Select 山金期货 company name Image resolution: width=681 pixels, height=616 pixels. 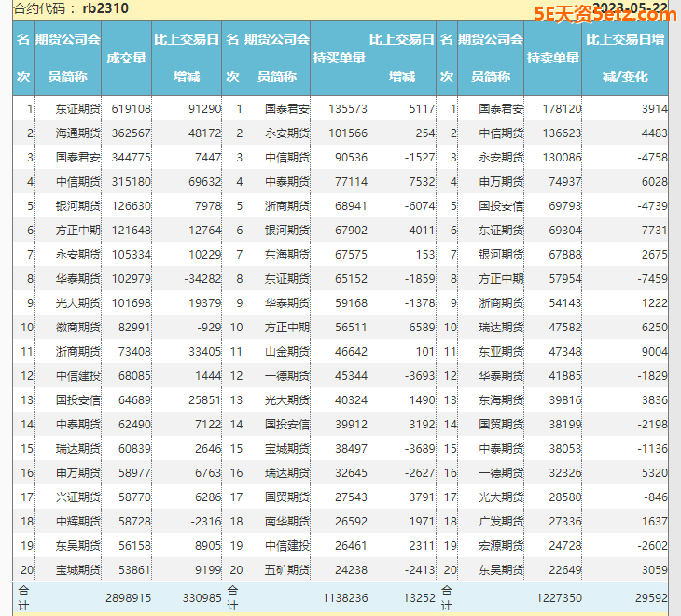[x=287, y=352]
